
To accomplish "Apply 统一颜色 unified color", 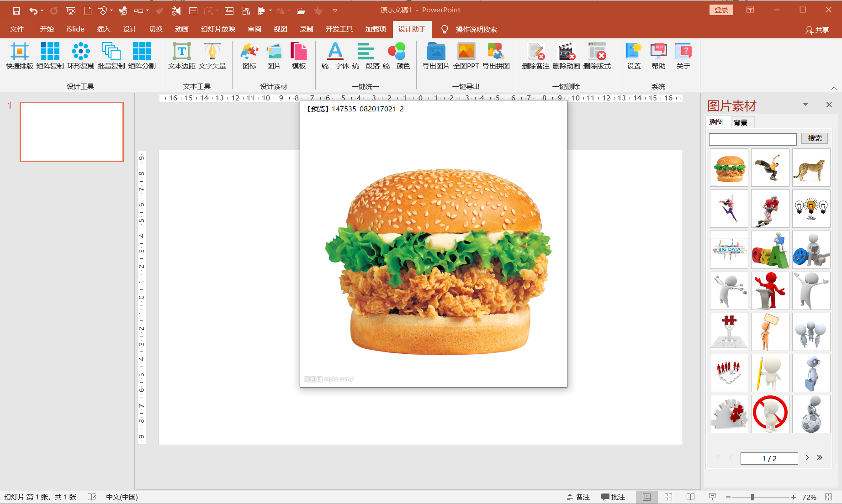I will tap(397, 56).
